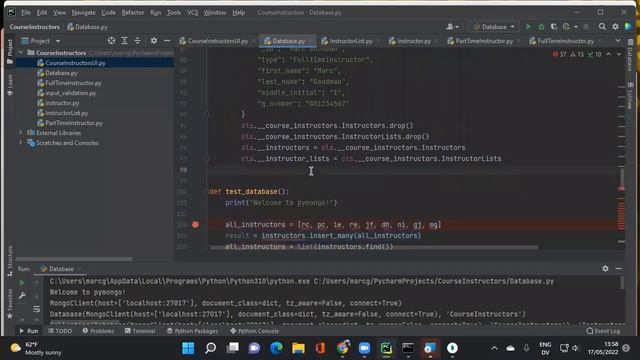
Task: Open the File menu
Action: [26, 13]
